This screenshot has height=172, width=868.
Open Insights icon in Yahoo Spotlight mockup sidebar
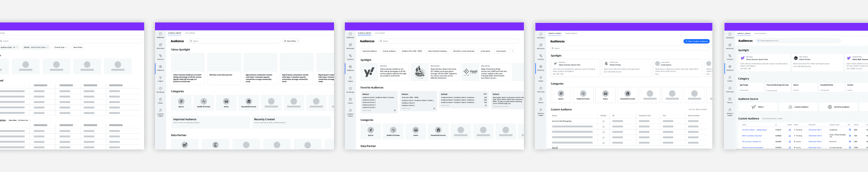[x=160, y=78]
